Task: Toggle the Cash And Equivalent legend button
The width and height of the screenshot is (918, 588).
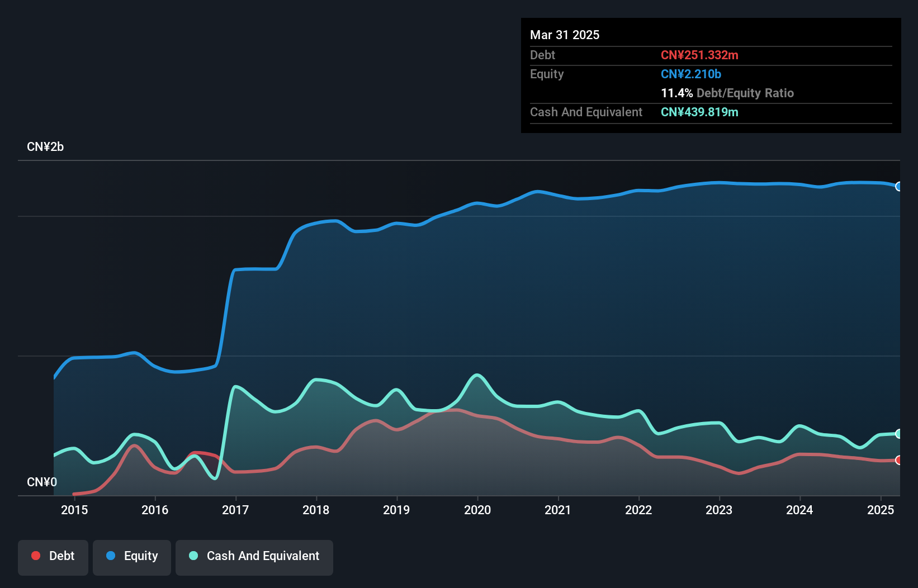Action: (x=254, y=557)
